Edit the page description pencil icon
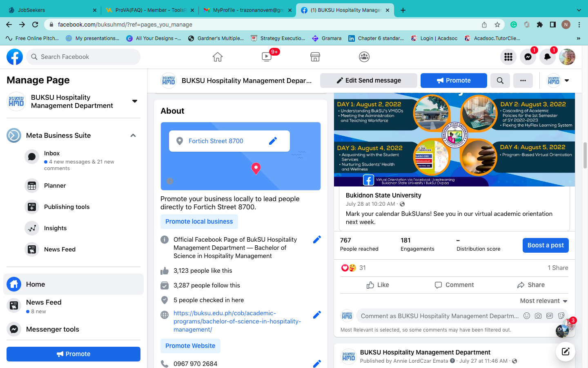588x368 pixels. [317, 240]
